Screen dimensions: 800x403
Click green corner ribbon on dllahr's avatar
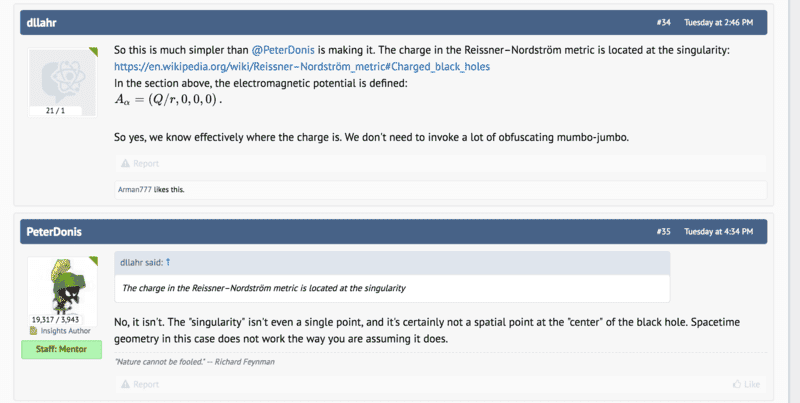[93, 52]
